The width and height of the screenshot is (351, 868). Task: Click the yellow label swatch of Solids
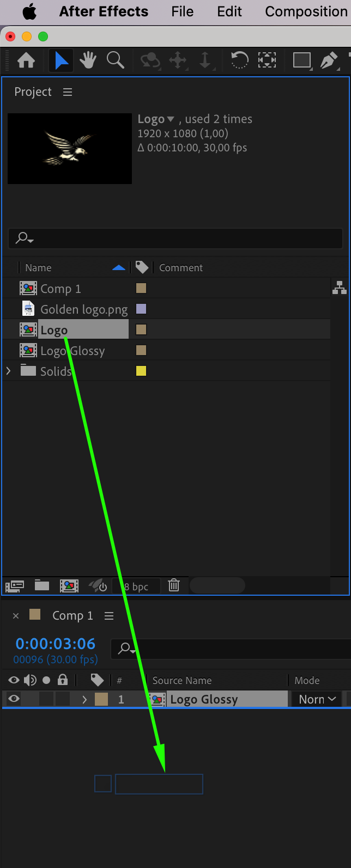tap(141, 371)
